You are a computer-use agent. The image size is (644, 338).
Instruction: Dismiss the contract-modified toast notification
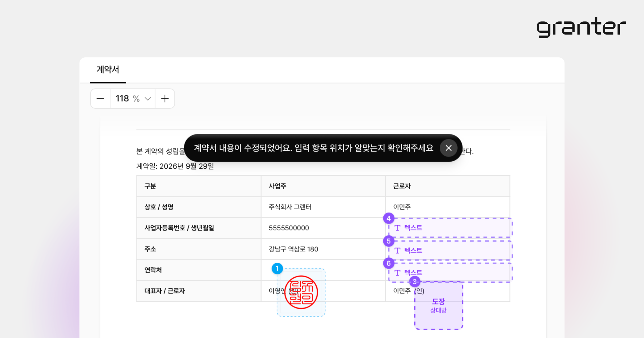coord(448,148)
